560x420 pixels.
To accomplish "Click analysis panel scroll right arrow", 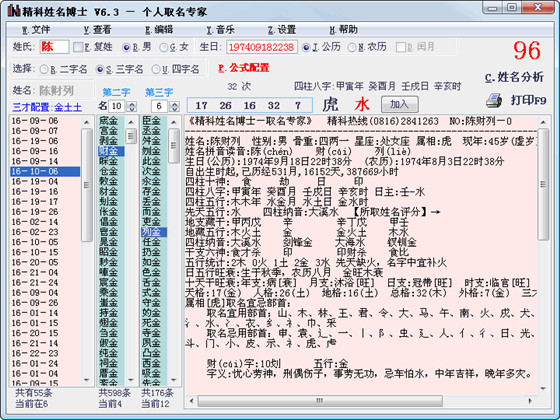I will pos(530,401).
